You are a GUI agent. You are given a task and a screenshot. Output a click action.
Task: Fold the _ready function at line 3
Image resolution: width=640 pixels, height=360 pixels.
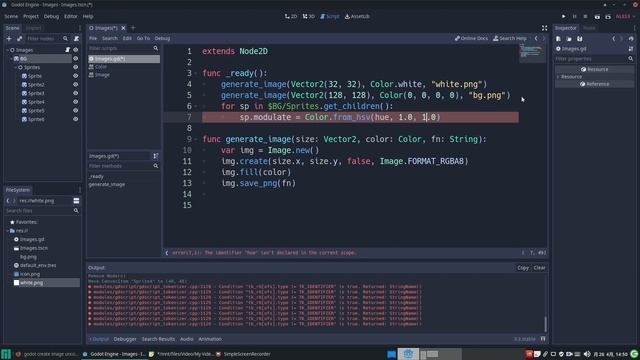point(196,73)
